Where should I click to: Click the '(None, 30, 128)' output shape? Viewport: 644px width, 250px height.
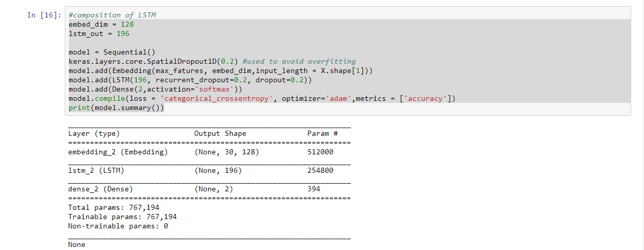point(227,152)
